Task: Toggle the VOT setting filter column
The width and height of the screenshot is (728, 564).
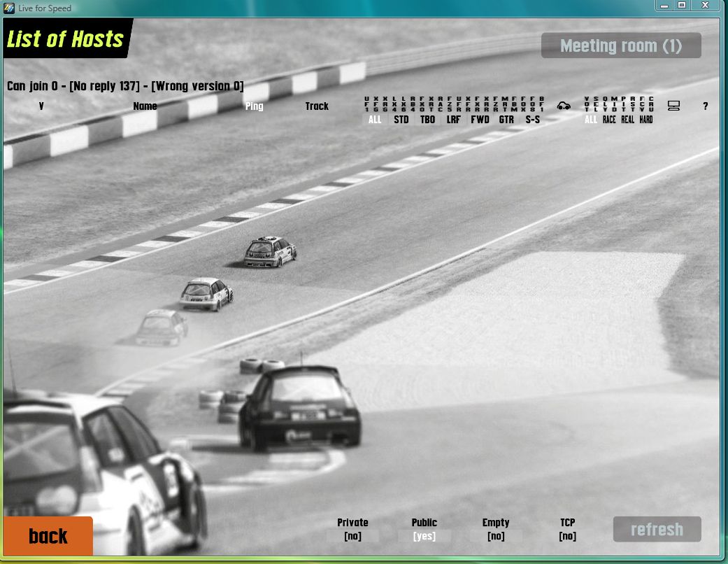Action: (x=587, y=104)
